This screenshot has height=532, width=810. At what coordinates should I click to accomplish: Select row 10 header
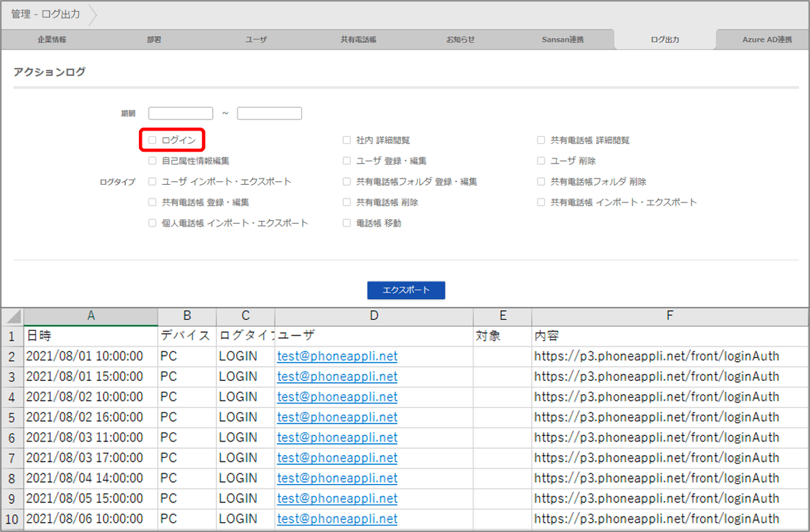point(12,519)
